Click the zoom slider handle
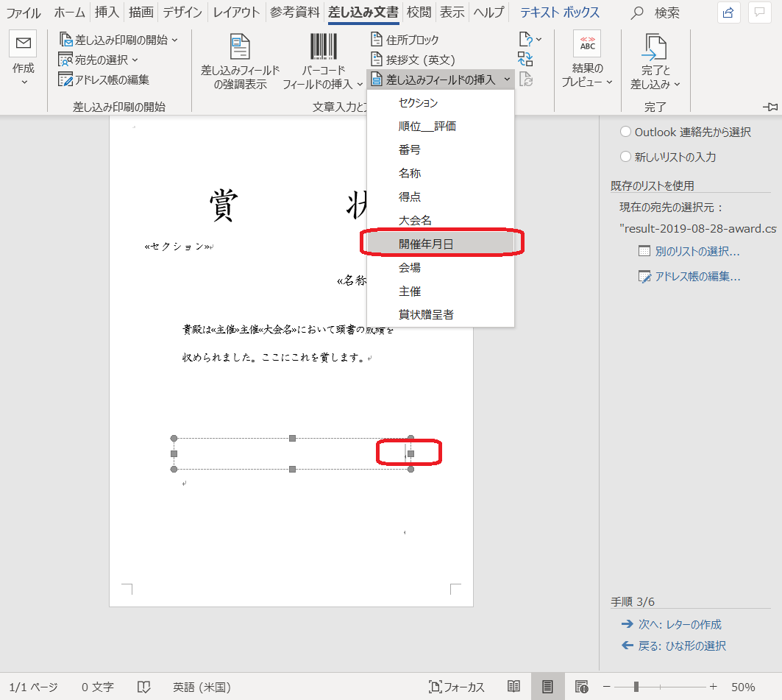 636,687
